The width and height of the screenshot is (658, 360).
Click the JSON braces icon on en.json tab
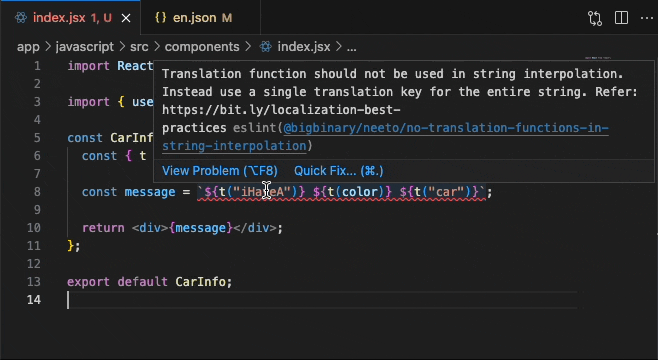(160, 18)
